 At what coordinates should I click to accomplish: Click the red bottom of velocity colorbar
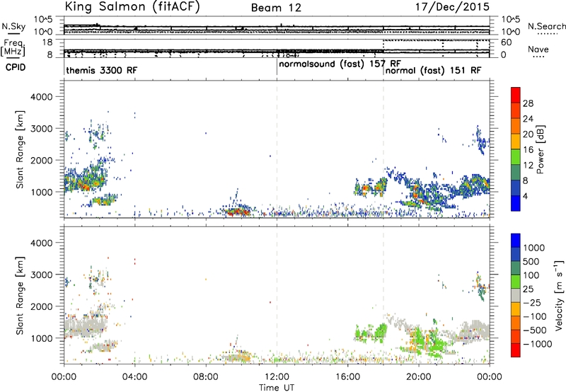[x=516, y=350]
